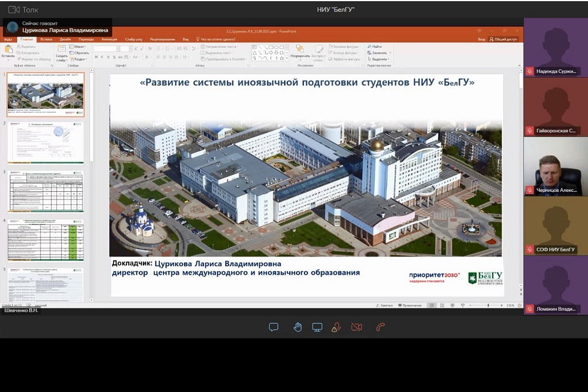Viewport: 588px width, 392px height.
Task: Click the Общий доступ share button
Action: [505, 39]
